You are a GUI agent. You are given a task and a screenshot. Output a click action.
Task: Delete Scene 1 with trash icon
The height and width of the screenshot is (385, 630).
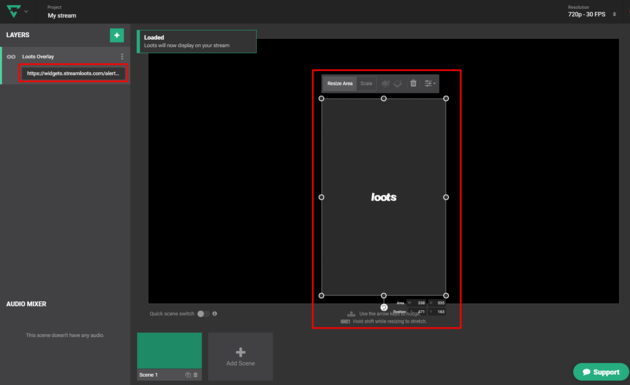coord(196,375)
